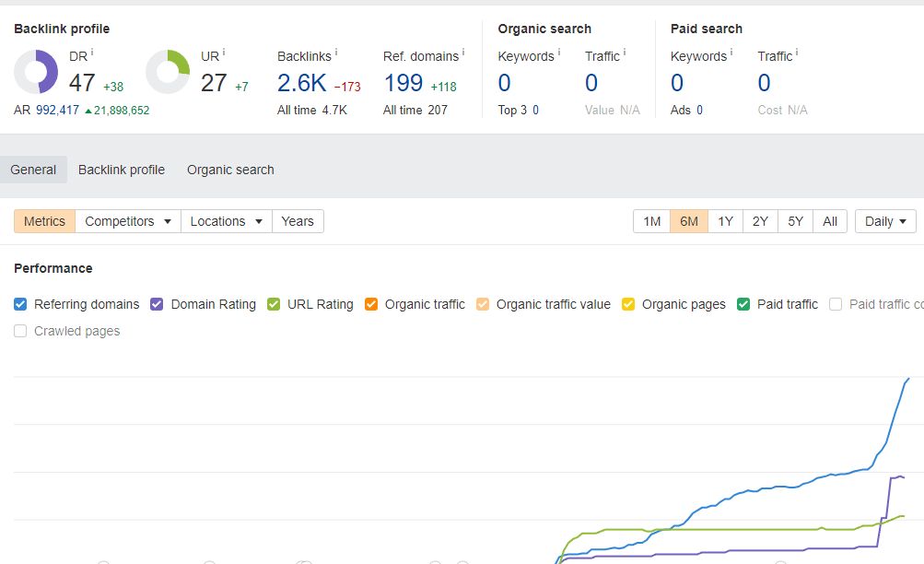Enable the Crawled pages checkbox

(x=20, y=331)
